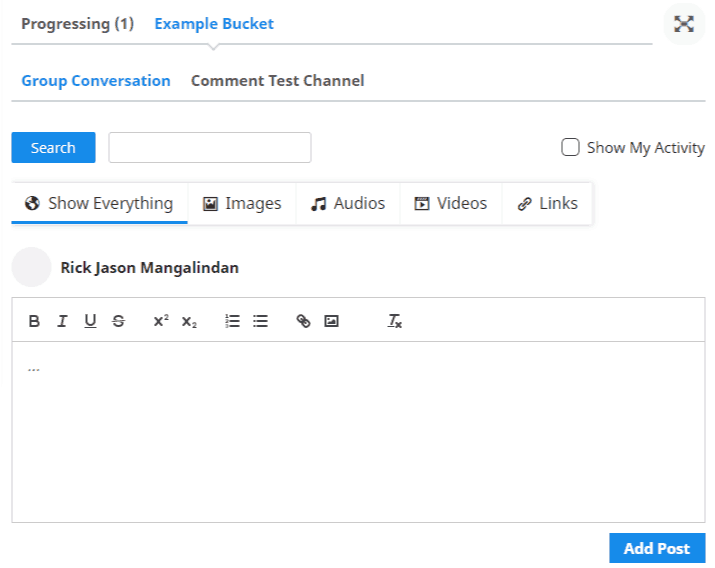Switch to the Progressing (1) tab

[78, 24]
